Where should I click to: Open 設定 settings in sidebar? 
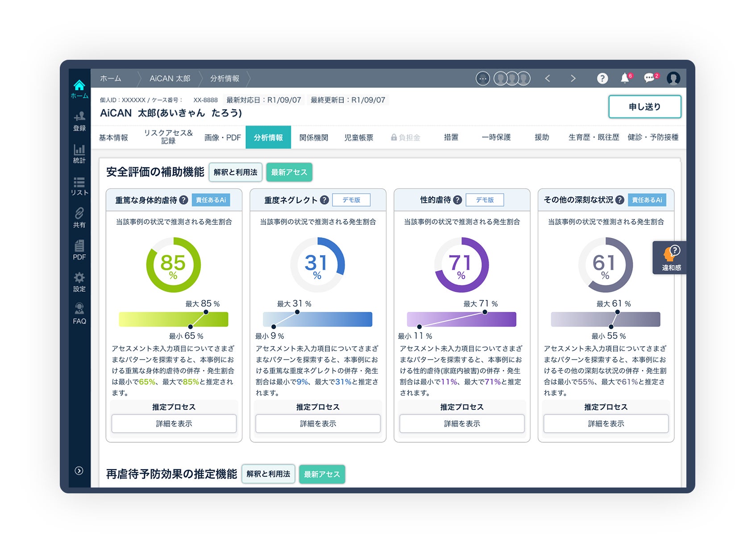(x=79, y=282)
